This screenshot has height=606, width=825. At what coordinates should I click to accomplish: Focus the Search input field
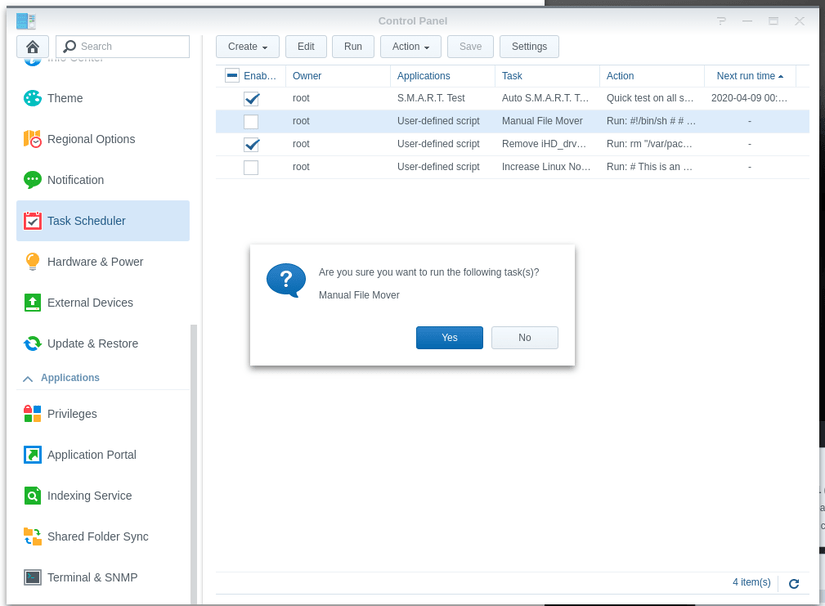[x=123, y=46]
